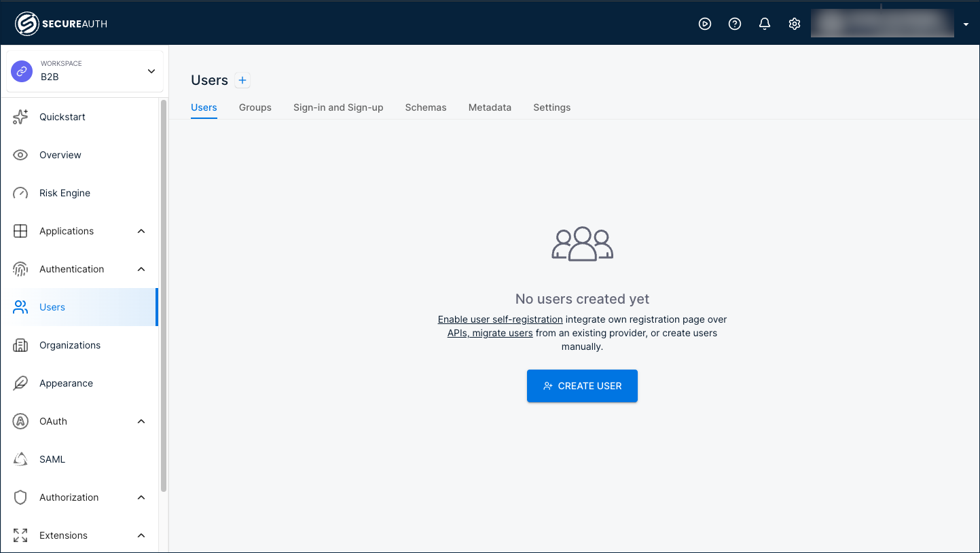The height and width of the screenshot is (553, 980).
Task: Click the Overview eye icon
Action: [x=20, y=155]
